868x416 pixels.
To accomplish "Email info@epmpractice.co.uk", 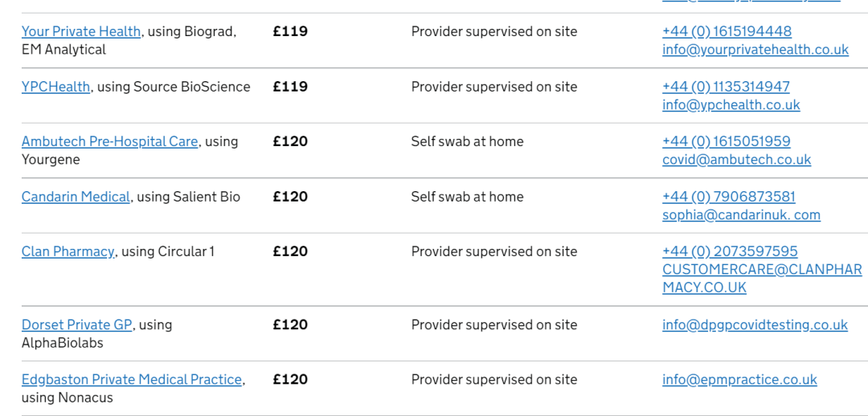I will 739,380.
